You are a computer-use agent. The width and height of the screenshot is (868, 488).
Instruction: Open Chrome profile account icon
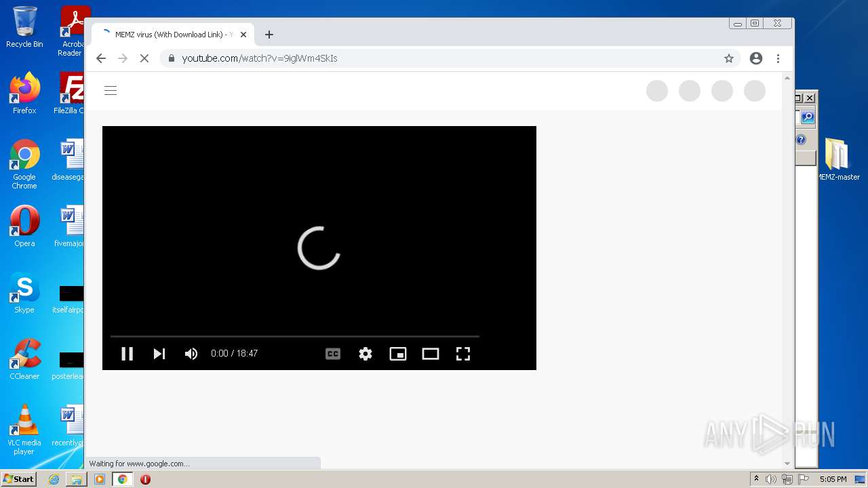point(756,58)
